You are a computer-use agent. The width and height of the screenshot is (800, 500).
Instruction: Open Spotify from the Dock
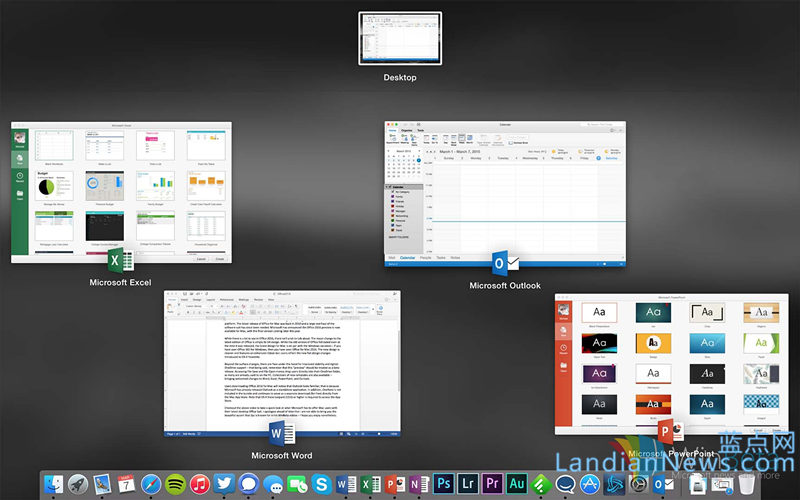(x=176, y=484)
